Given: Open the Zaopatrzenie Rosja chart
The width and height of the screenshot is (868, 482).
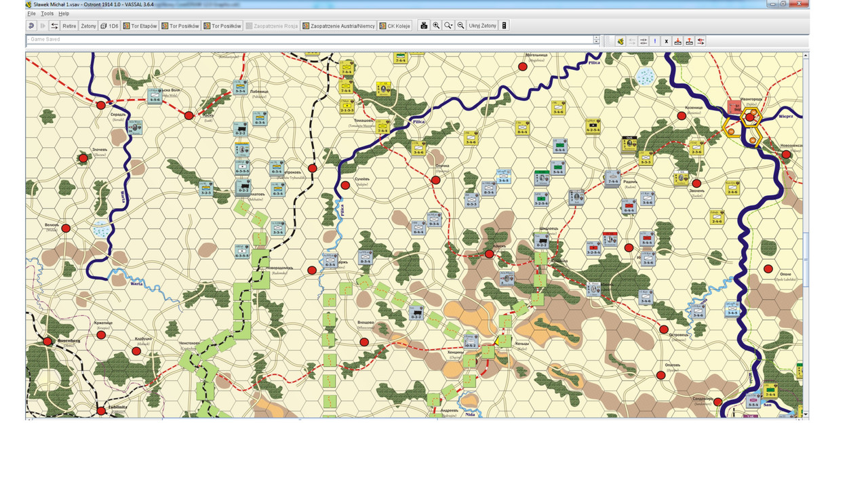Looking at the screenshot, I should [x=272, y=26].
